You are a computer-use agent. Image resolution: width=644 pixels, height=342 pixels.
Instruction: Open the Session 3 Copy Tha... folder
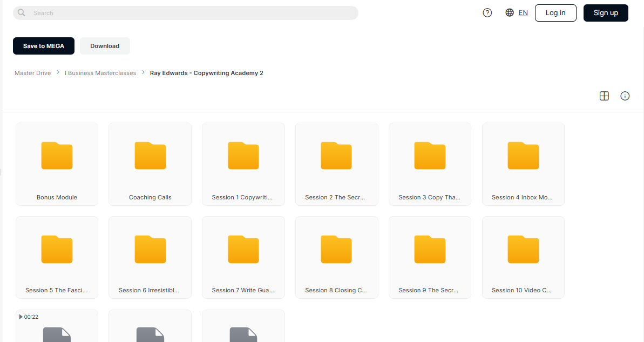(x=430, y=164)
